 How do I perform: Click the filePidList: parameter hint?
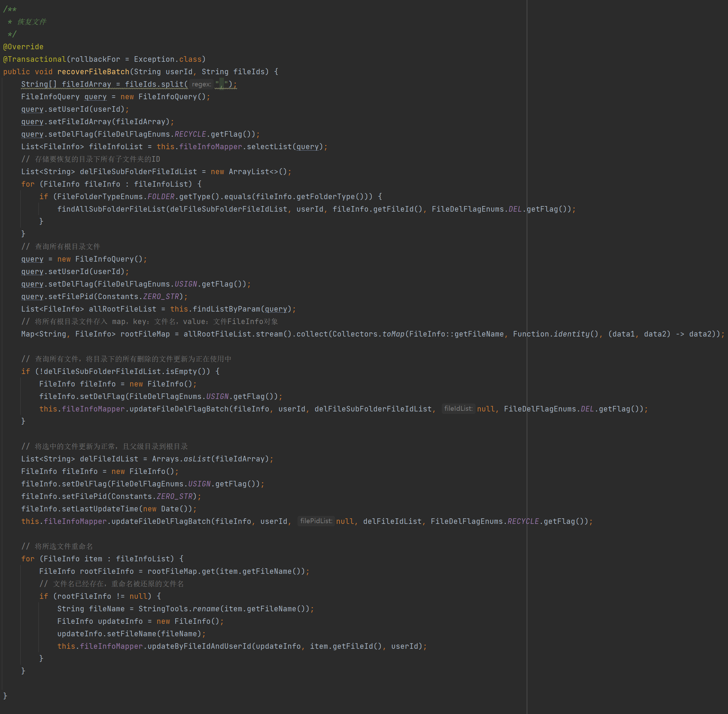click(316, 521)
